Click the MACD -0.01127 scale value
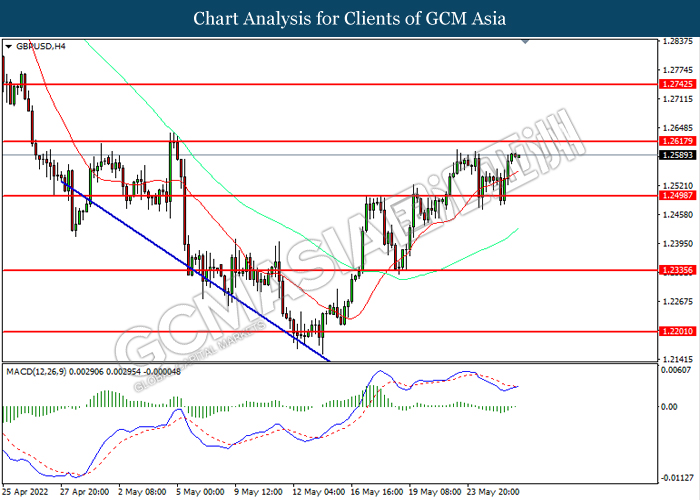700x500 pixels. pyautogui.click(x=677, y=478)
